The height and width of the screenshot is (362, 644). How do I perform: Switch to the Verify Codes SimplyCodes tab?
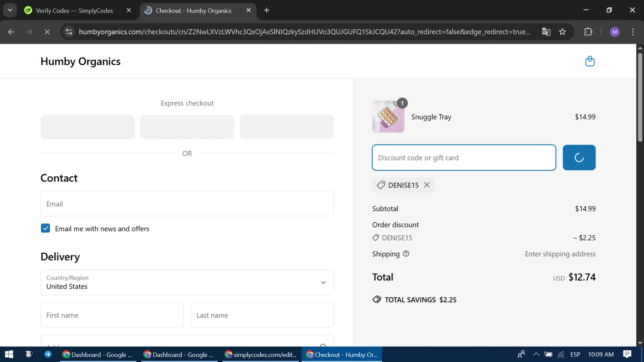[74, 10]
